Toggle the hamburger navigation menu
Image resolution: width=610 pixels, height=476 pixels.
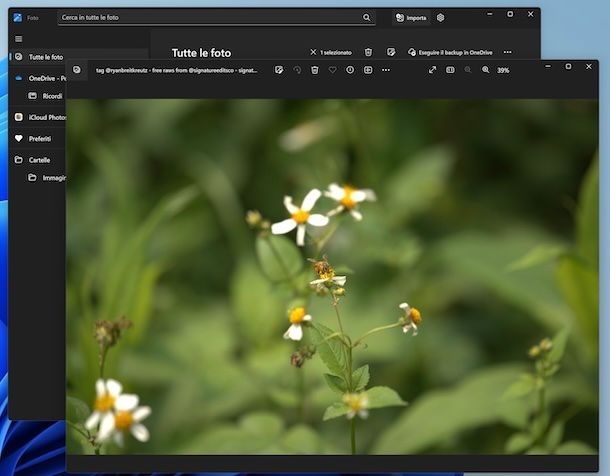click(18, 39)
